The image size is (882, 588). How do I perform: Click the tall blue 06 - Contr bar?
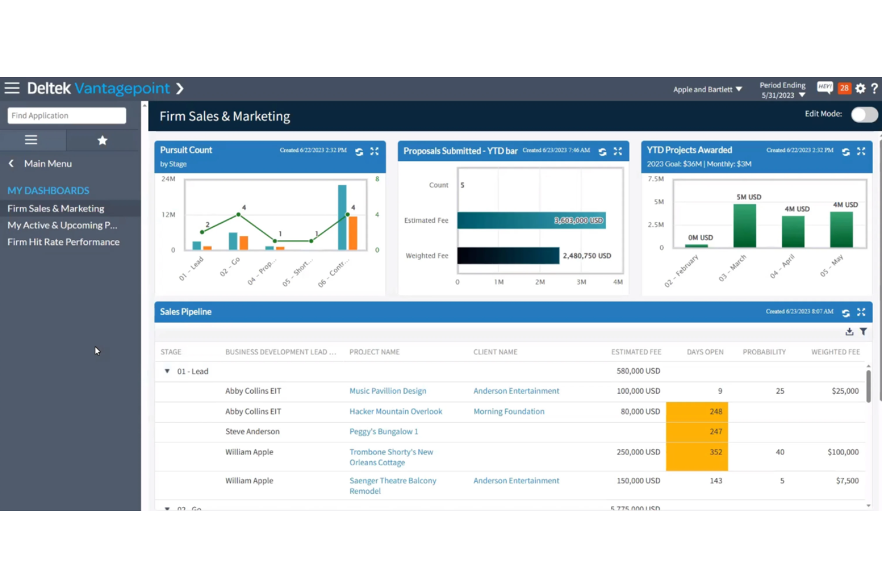click(x=342, y=217)
